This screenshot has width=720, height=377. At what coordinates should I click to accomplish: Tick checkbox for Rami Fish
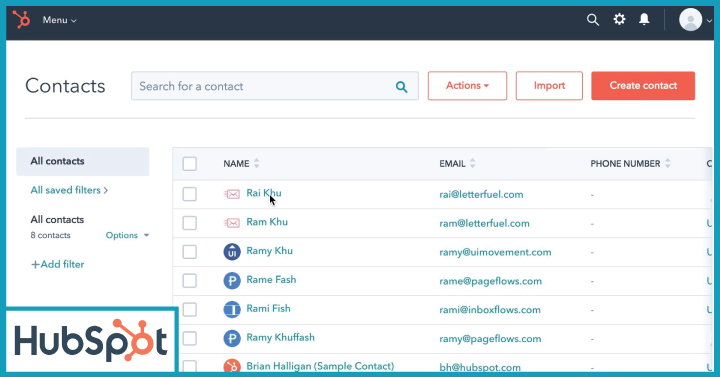pyautogui.click(x=190, y=309)
